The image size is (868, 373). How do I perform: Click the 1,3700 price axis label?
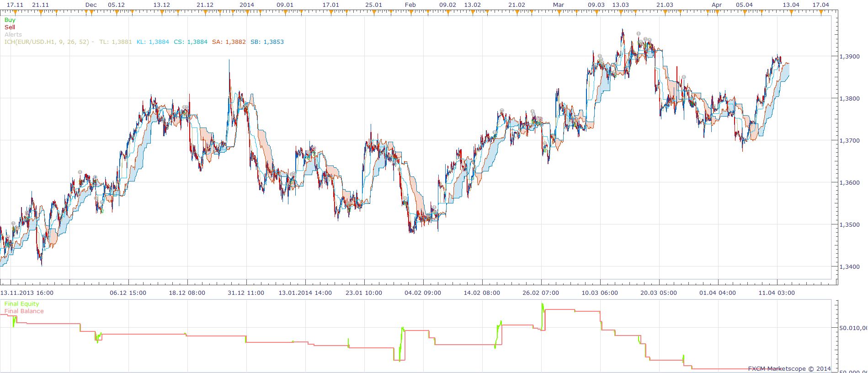click(x=849, y=141)
